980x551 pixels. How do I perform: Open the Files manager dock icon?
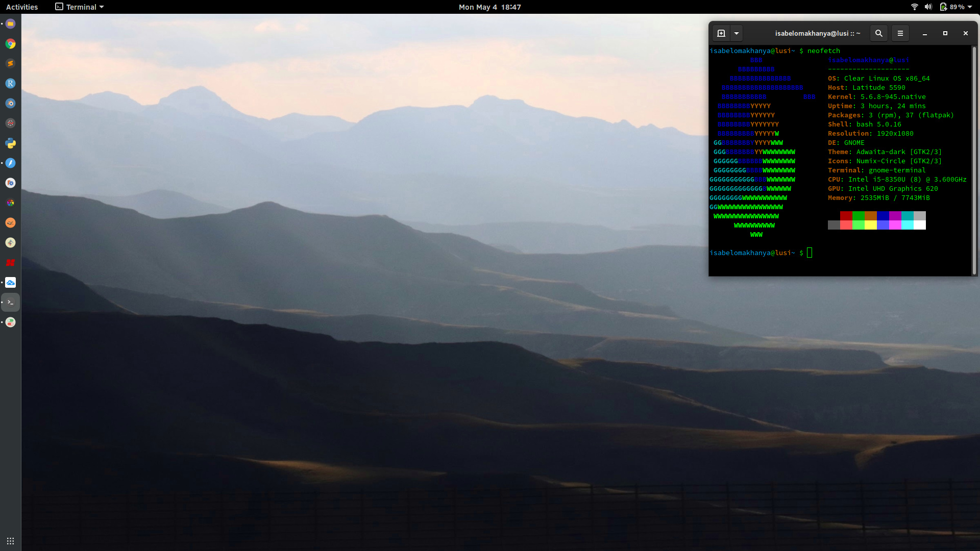pos(10,24)
